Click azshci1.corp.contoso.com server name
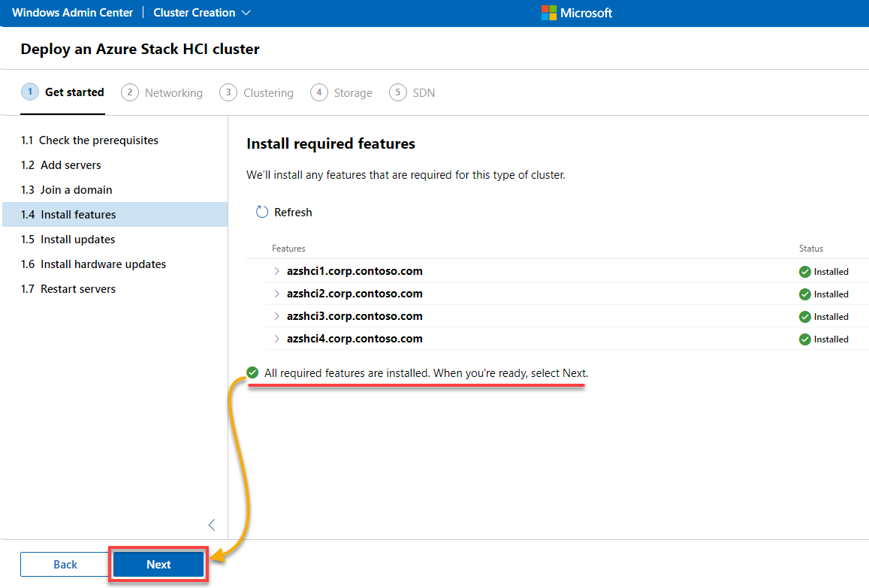Image resolution: width=869 pixels, height=588 pixels. pyautogui.click(x=355, y=271)
